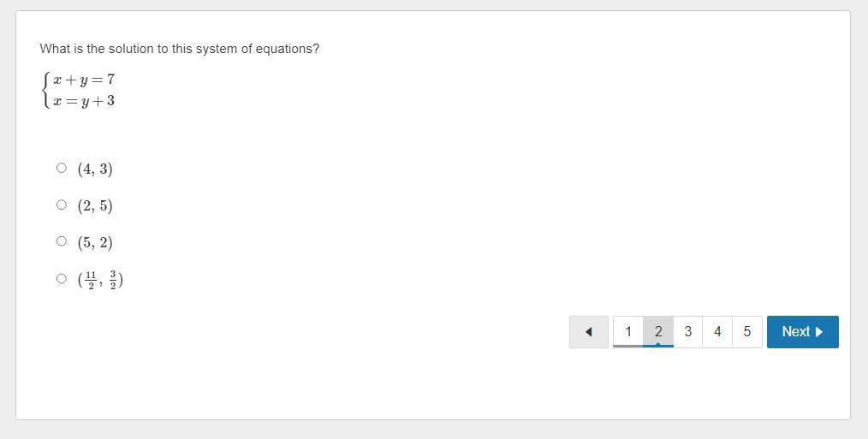Image resolution: width=868 pixels, height=439 pixels.
Task: Navigate to question page 5
Action: click(x=747, y=332)
